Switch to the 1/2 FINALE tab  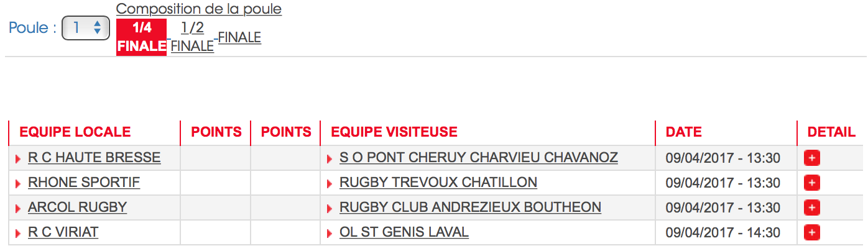click(192, 37)
